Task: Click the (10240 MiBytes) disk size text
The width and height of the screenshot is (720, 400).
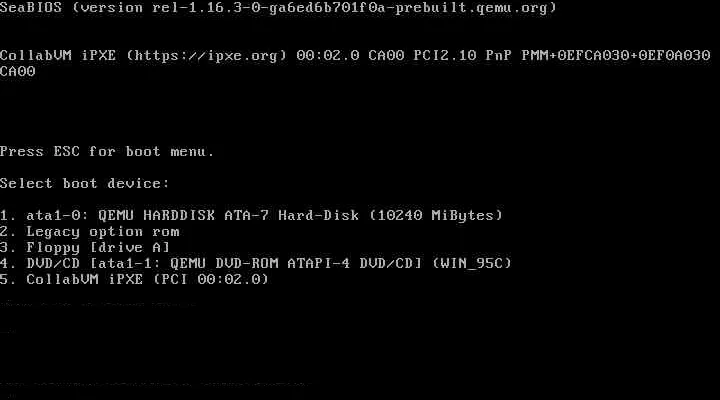Action: point(436,215)
